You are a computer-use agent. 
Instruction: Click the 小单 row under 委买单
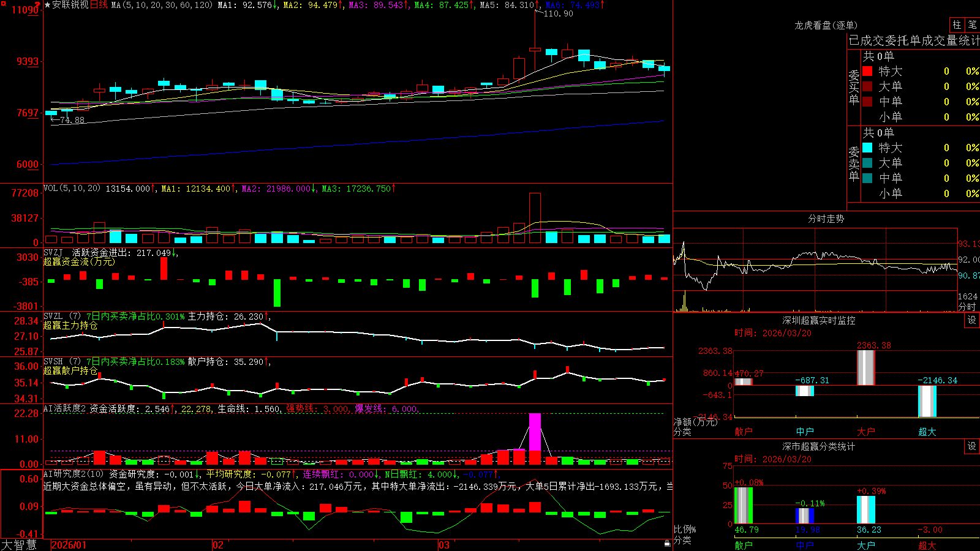[x=921, y=117]
